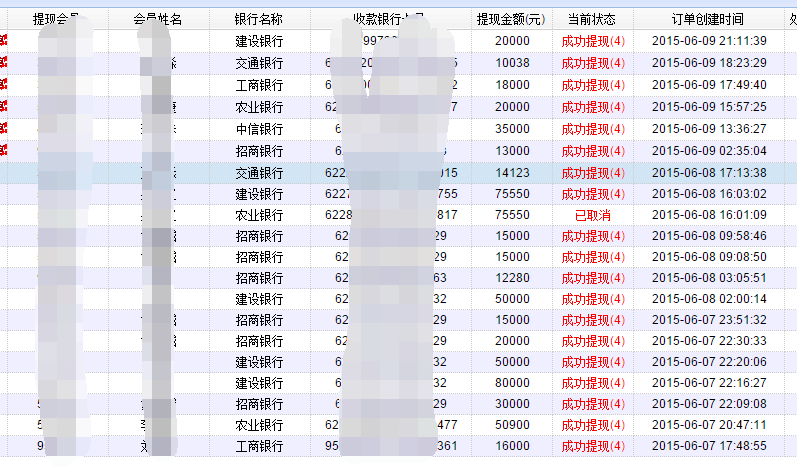Select timestamp 2015-06-09 21:11:39
This screenshot has height=471, width=797.
pos(709,41)
